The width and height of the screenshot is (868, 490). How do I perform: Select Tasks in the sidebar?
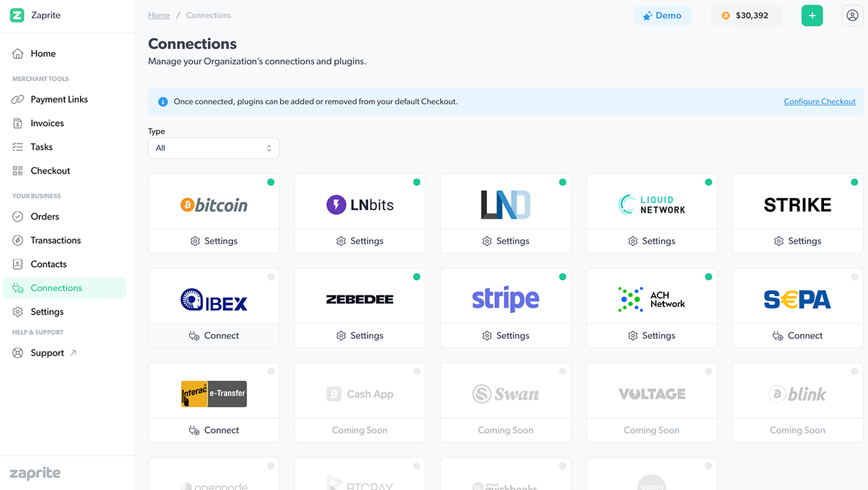click(x=64, y=147)
